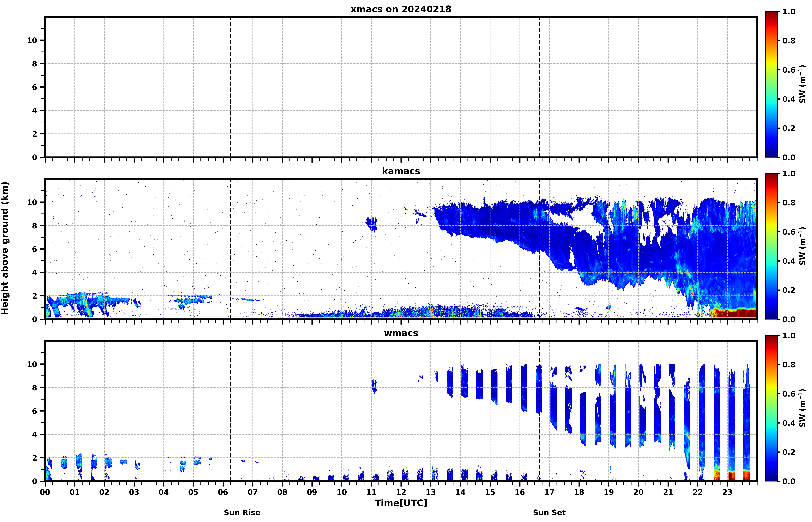Click the '0.2' value on wmacs colorbar
The width and height of the screenshot is (812, 522).
pos(789,452)
